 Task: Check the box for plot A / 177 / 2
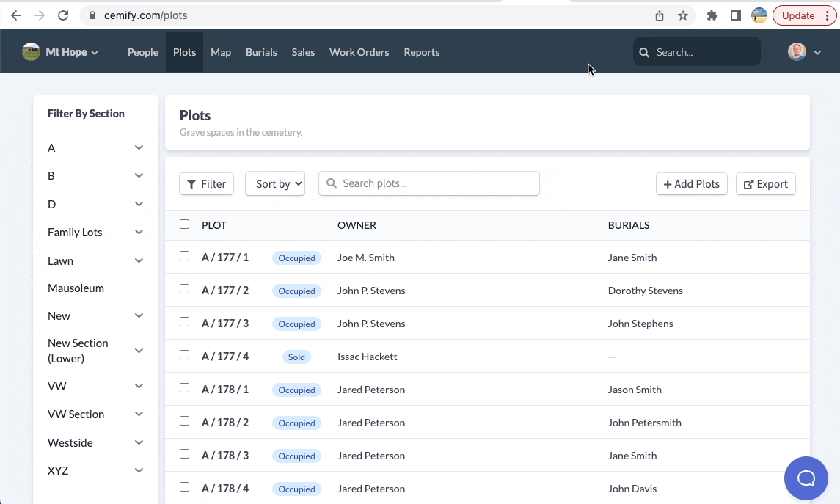coord(184,289)
